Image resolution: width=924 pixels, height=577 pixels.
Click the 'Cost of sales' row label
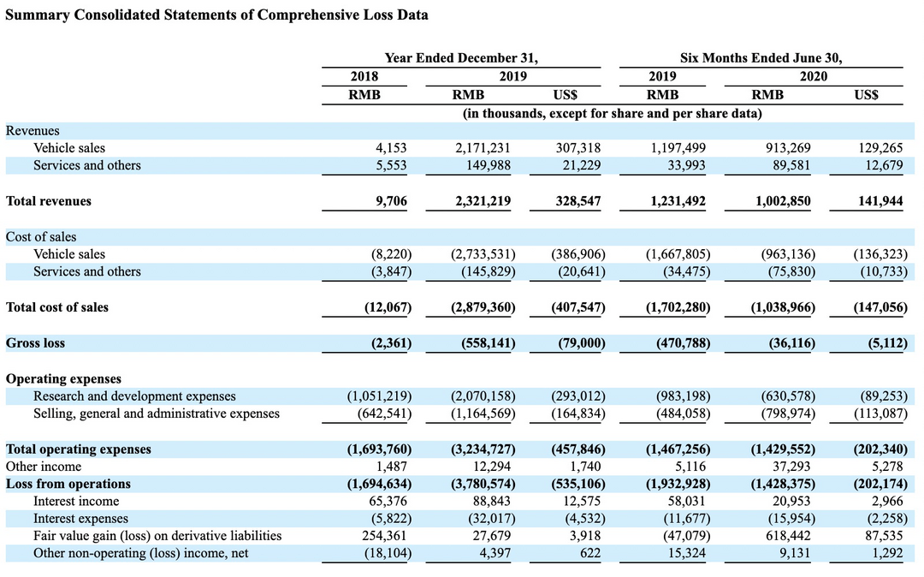coord(41,237)
